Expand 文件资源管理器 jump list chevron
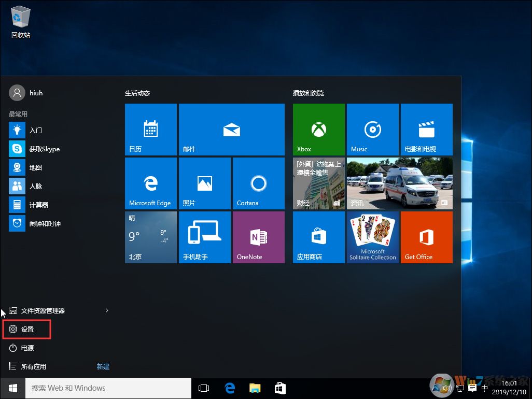The image size is (532, 399). (x=107, y=310)
